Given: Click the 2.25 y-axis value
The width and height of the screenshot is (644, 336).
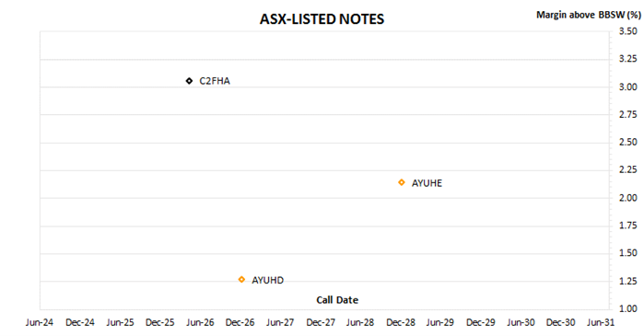Looking at the screenshot, I should coord(628,170).
